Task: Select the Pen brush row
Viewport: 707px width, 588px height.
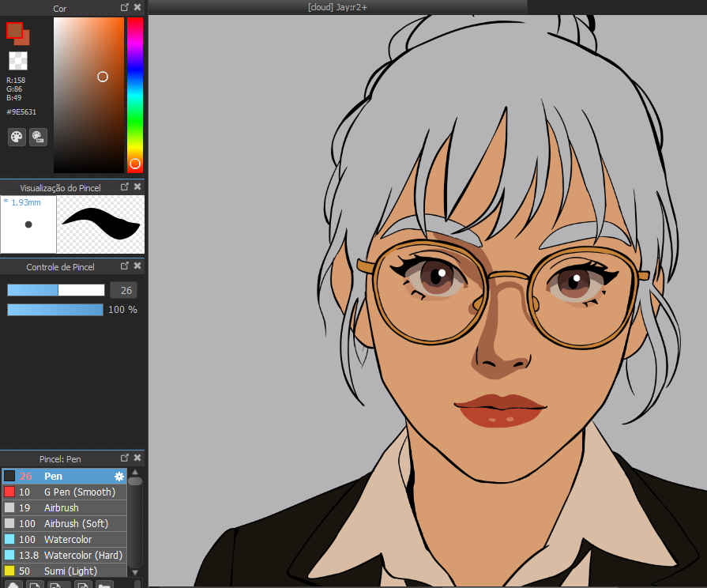Action: coord(65,476)
